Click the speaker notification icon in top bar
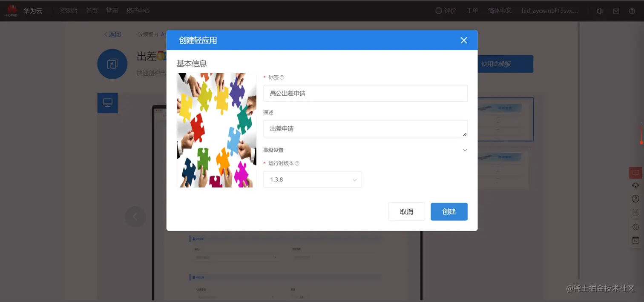The height and width of the screenshot is (302, 644). pos(600,11)
